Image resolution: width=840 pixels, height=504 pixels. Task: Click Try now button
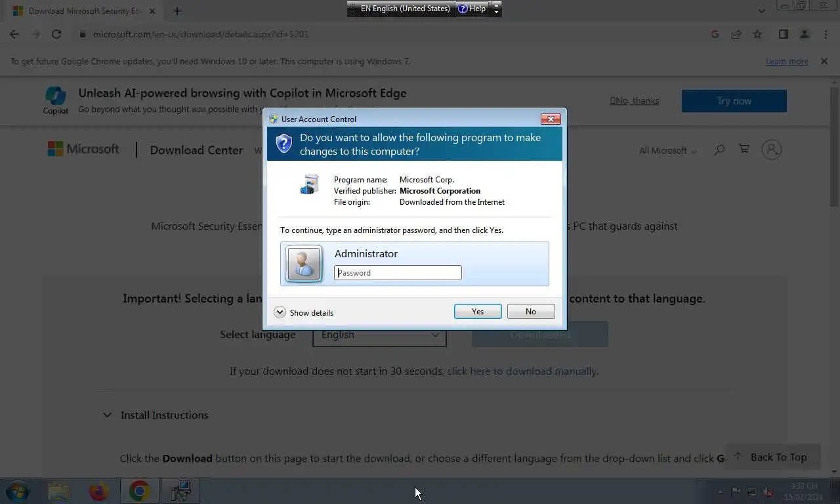(734, 101)
